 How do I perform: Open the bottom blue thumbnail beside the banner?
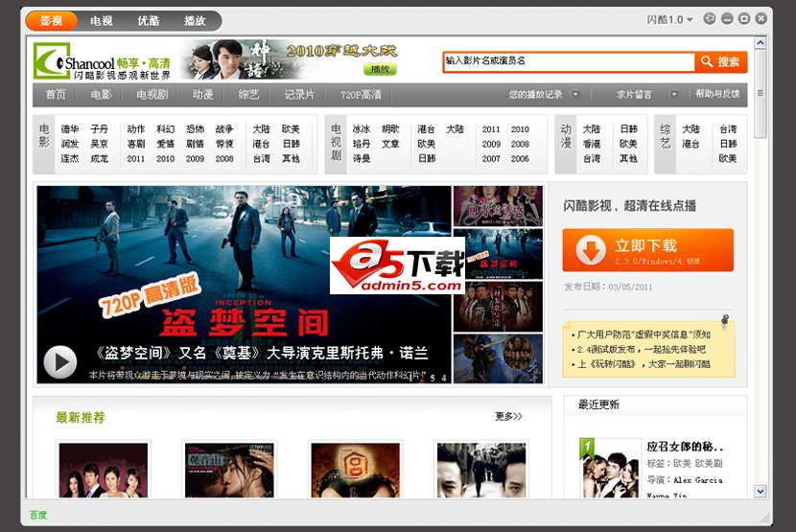click(498, 359)
